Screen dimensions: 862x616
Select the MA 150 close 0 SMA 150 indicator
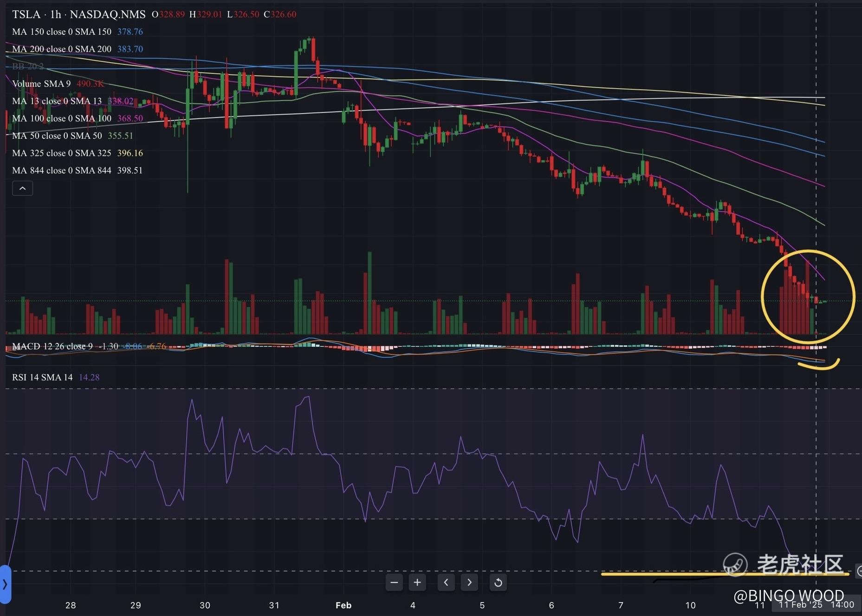62,32
